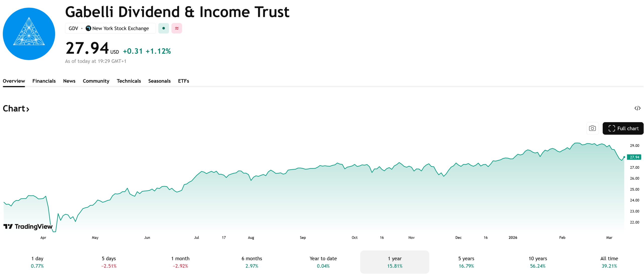
Task: Open the Seasonals tab
Action: coord(159,81)
